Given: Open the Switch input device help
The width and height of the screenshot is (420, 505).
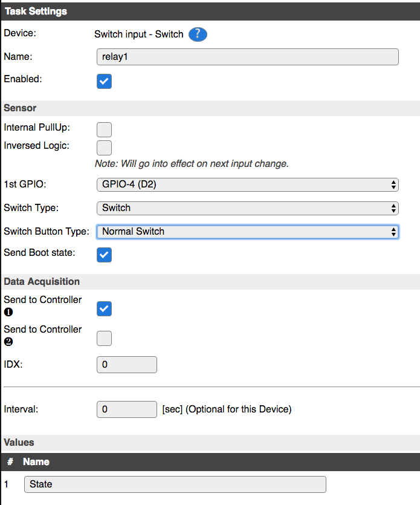Looking at the screenshot, I should coord(198,34).
